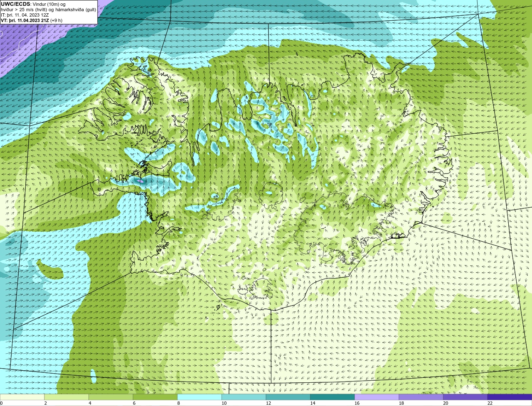
Task: Click the 2–4 m/s light green legend swatch
Action: 66,397
